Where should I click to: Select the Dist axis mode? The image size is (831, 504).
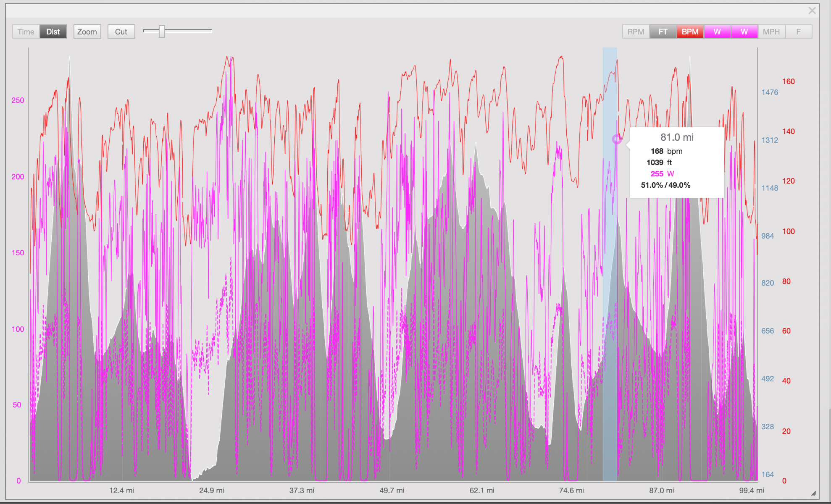click(53, 31)
